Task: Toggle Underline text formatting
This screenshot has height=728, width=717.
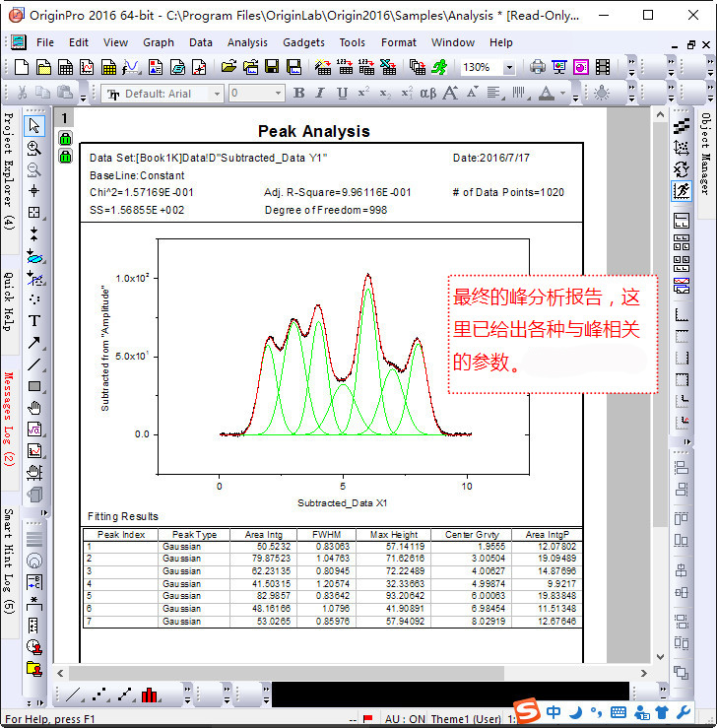Action: tap(342, 93)
